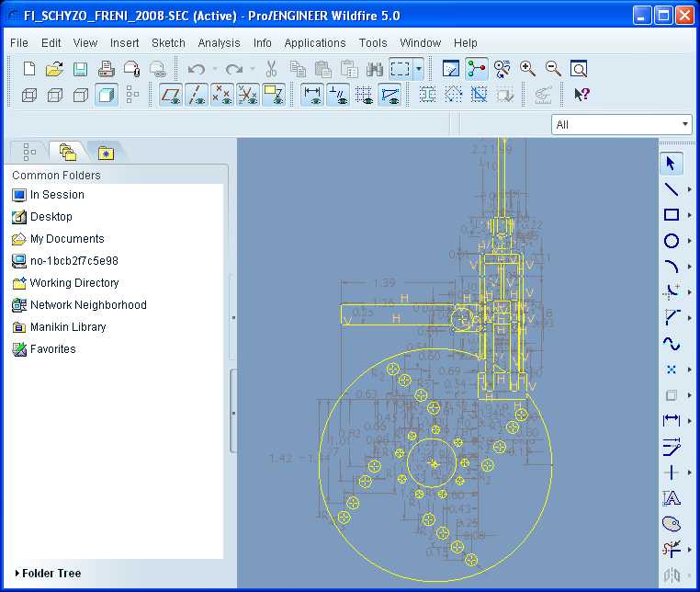
Task: Select the Rectangle sketch tool
Action: click(672, 215)
